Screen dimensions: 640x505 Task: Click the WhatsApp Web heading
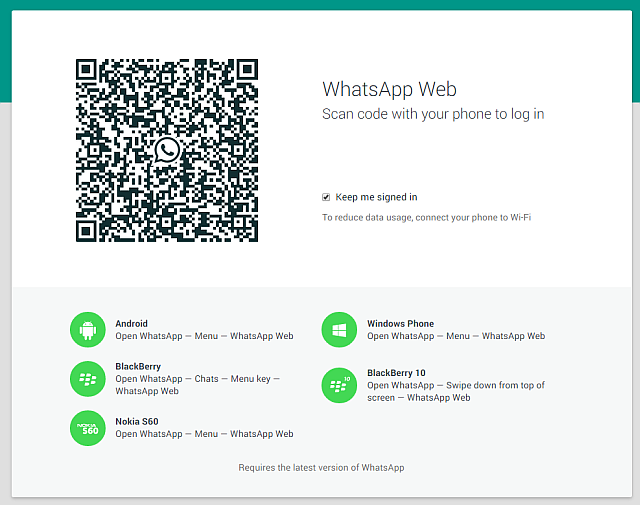click(x=389, y=89)
